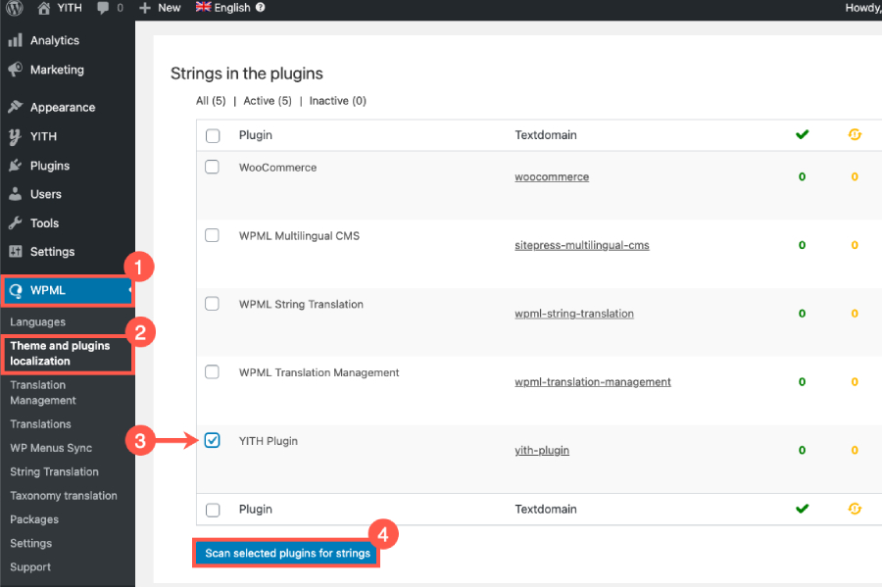Open the sitepress-multilingual-cms textdomain link
The width and height of the screenshot is (882, 588).
coord(581,245)
